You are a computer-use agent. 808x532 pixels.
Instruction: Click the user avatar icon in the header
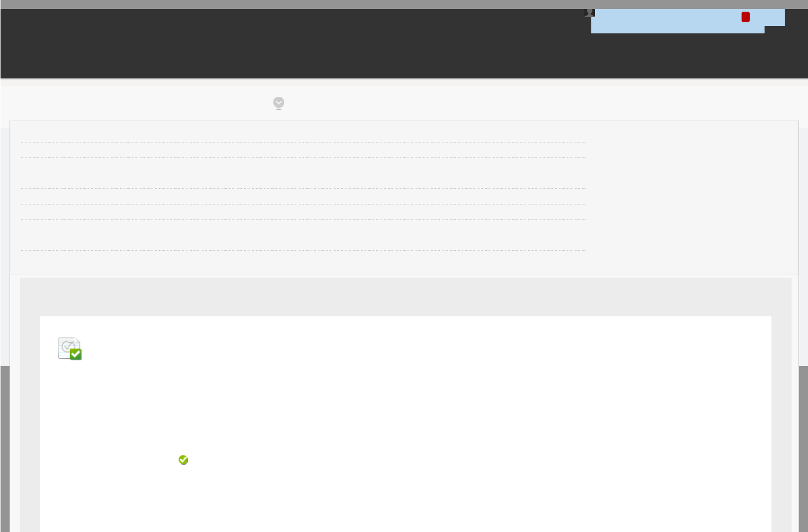(x=590, y=13)
